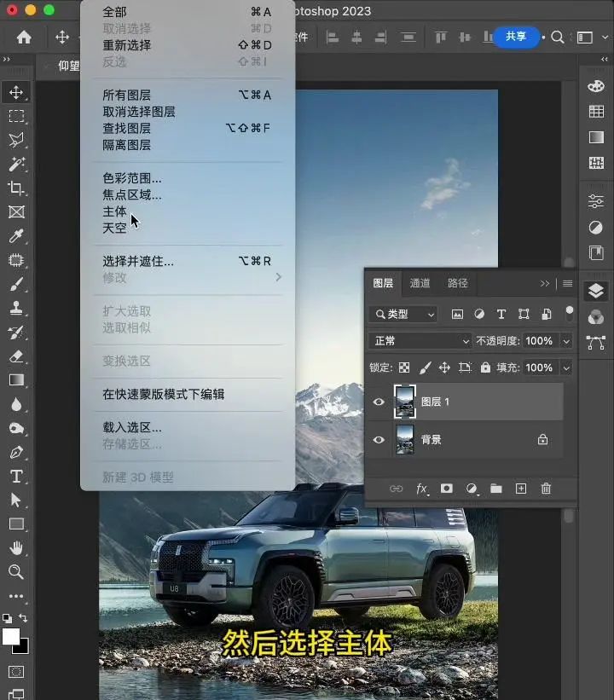Toggle lock position move icon
Image resolution: width=614 pixels, height=700 pixels.
pos(444,367)
